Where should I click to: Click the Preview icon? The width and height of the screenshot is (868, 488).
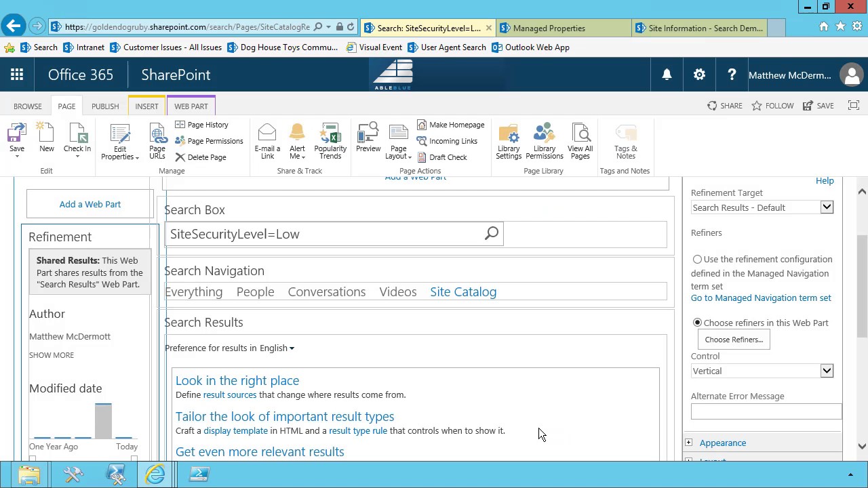click(368, 134)
